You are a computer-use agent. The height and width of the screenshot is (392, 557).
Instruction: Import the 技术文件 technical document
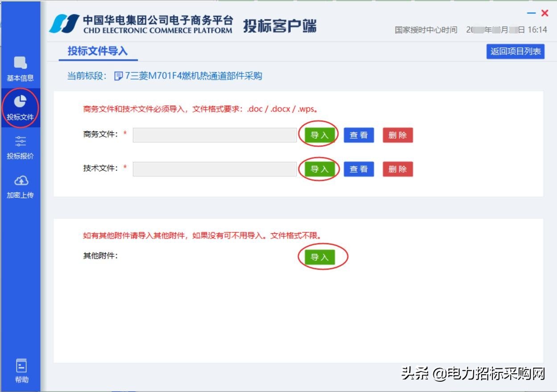[320, 169]
